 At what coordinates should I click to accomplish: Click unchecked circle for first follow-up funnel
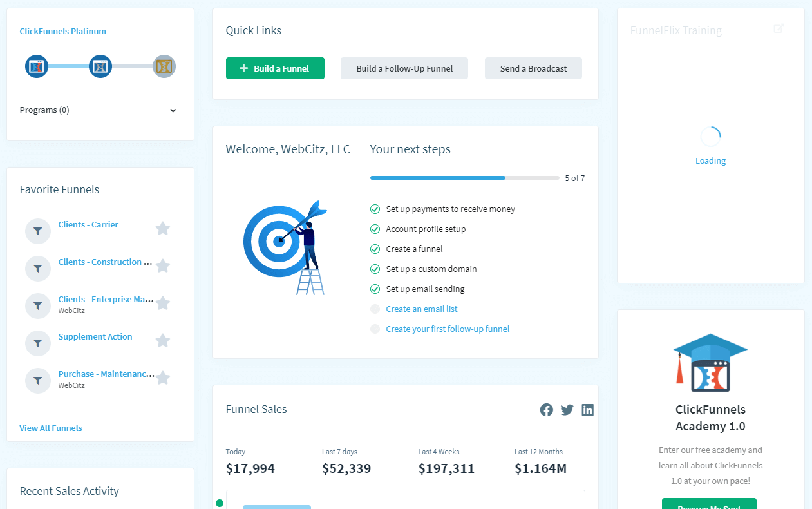coord(375,329)
